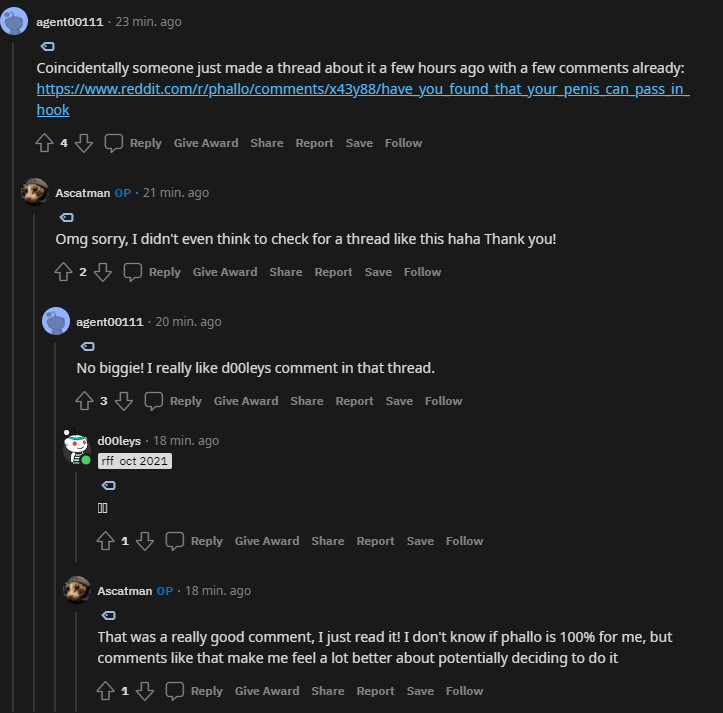
Task: Click the tag icon under d00leys' flair
Action: (108, 485)
